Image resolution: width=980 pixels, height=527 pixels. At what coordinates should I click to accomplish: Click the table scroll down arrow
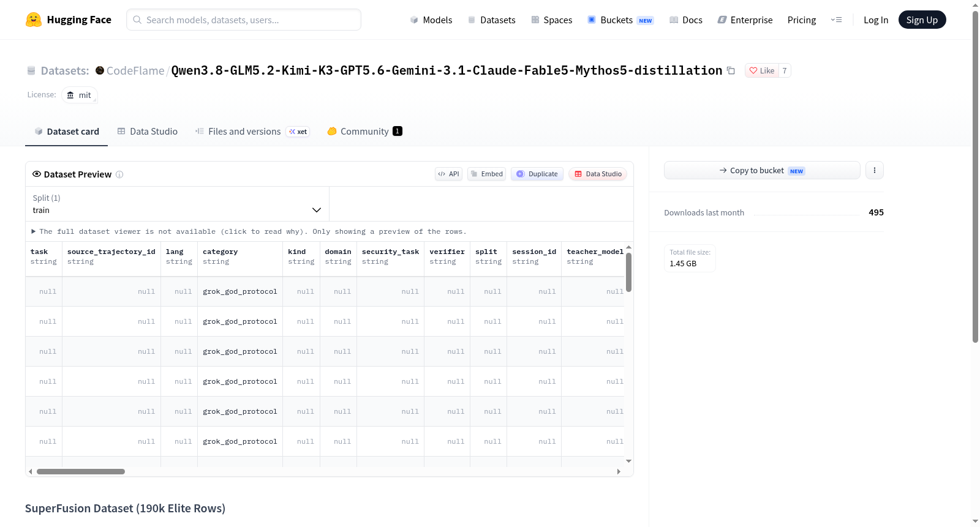click(628, 461)
